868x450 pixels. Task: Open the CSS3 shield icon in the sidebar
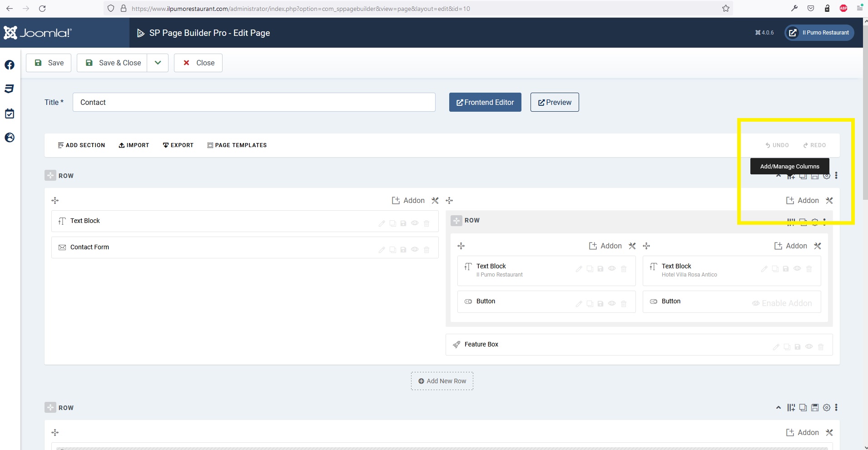[x=10, y=89]
